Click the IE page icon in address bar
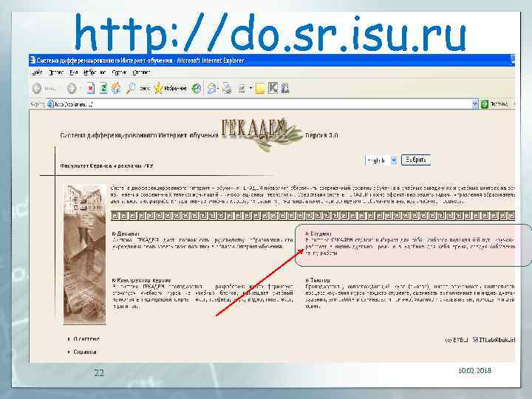Image resolution: width=532 pixels, height=399 pixels. coord(50,104)
